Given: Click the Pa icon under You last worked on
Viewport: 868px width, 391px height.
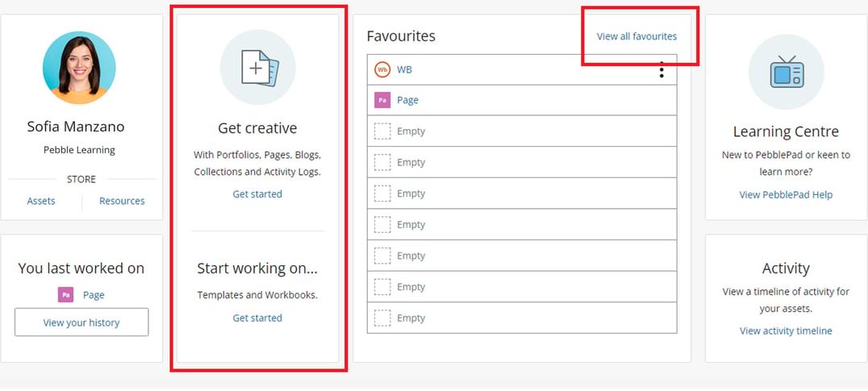Looking at the screenshot, I should 65,295.
